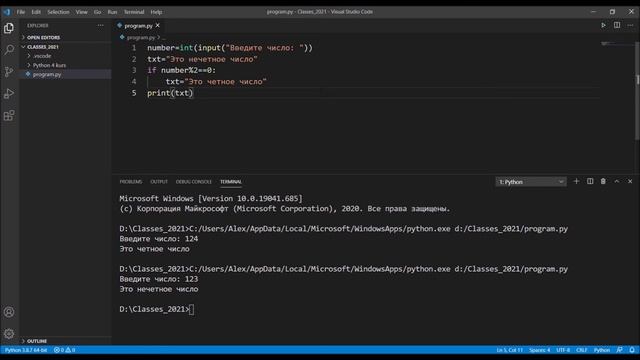Open the Edit menu
This screenshot has height=360, width=640.
click(36, 12)
